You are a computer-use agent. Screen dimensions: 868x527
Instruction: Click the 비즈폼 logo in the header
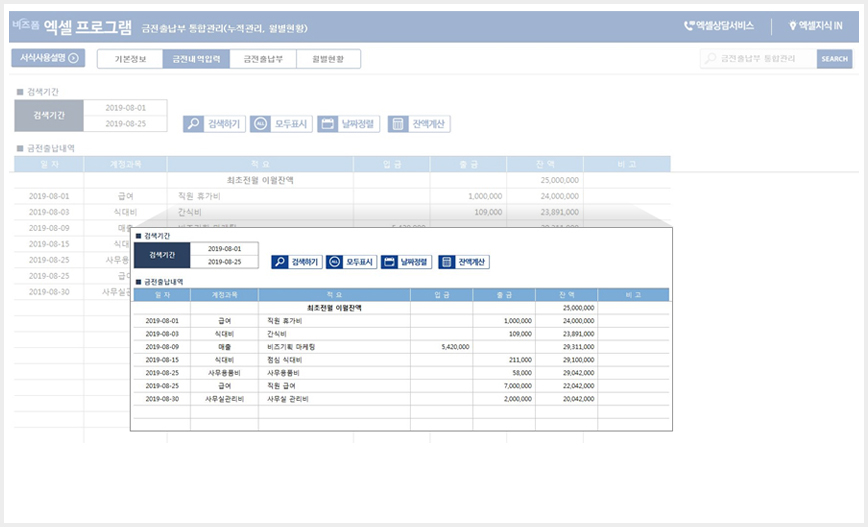[25, 25]
